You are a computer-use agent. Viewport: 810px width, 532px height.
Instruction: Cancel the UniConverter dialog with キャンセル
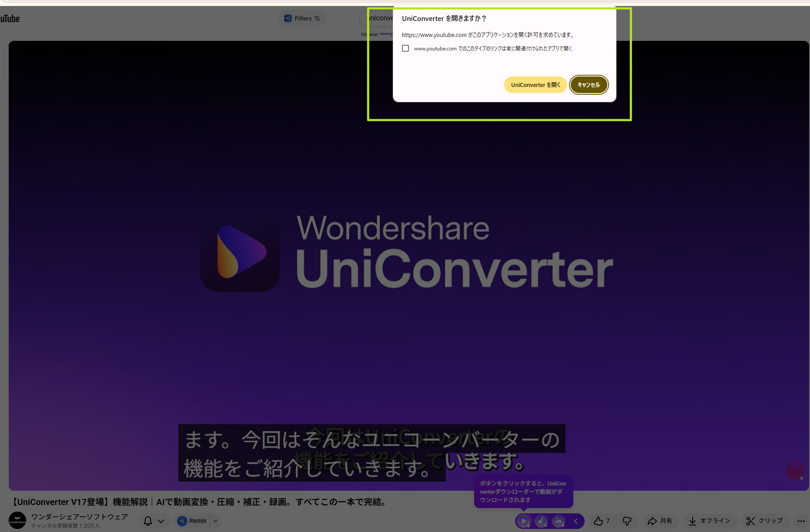589,85
